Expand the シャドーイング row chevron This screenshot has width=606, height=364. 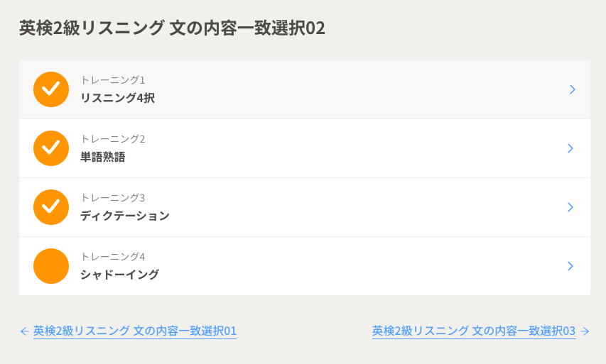tap(570, 266)
